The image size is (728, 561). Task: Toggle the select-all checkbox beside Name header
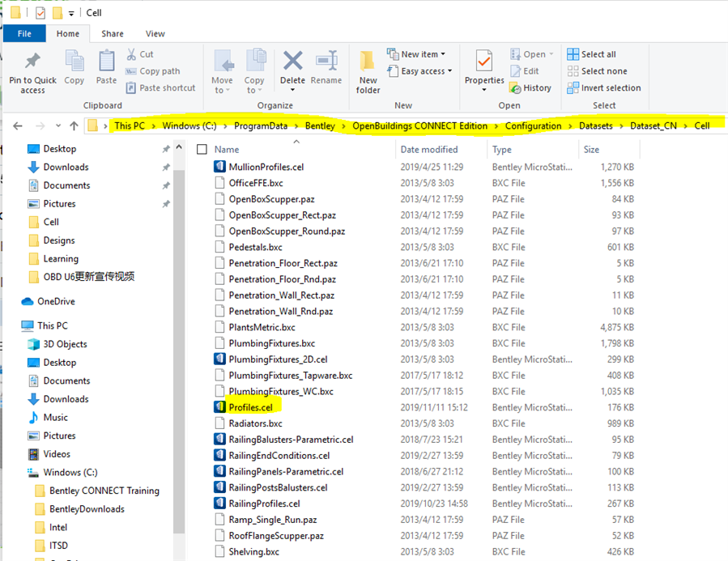tap(202, 150)
